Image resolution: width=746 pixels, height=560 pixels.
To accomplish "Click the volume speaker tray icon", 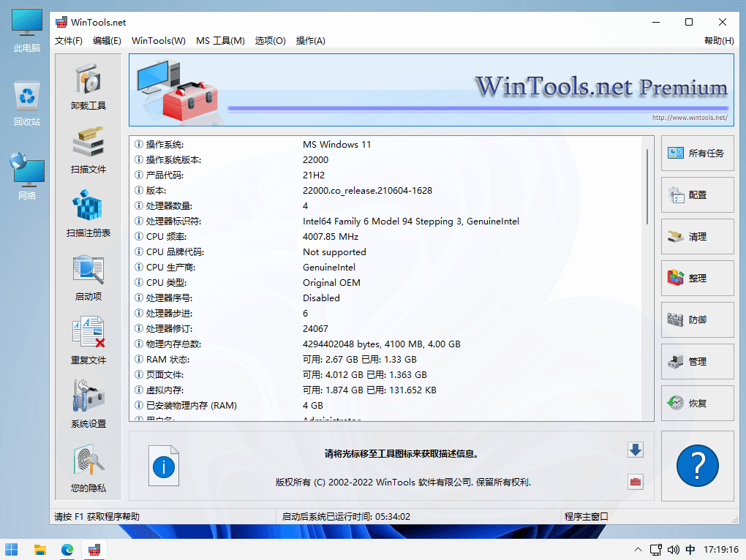I will (x=673, y=550).
